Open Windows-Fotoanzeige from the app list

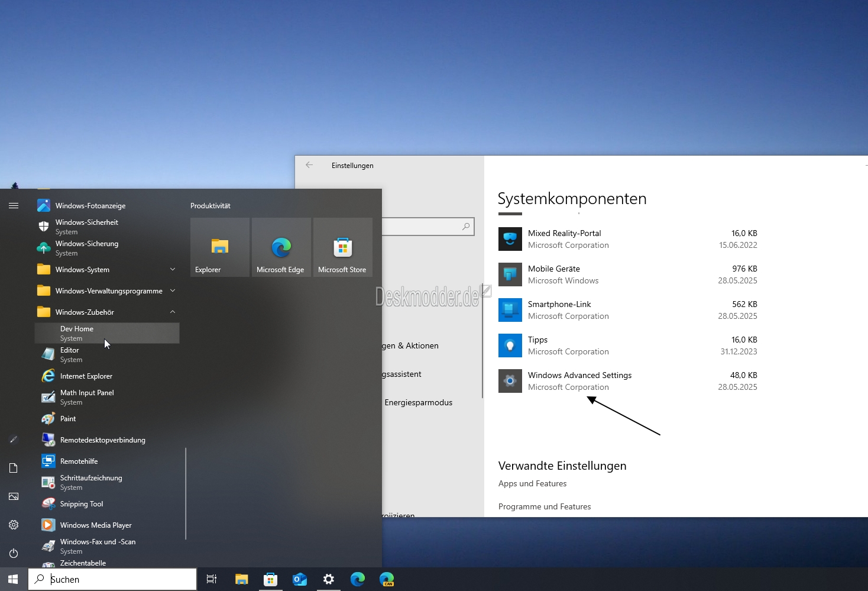106,206
